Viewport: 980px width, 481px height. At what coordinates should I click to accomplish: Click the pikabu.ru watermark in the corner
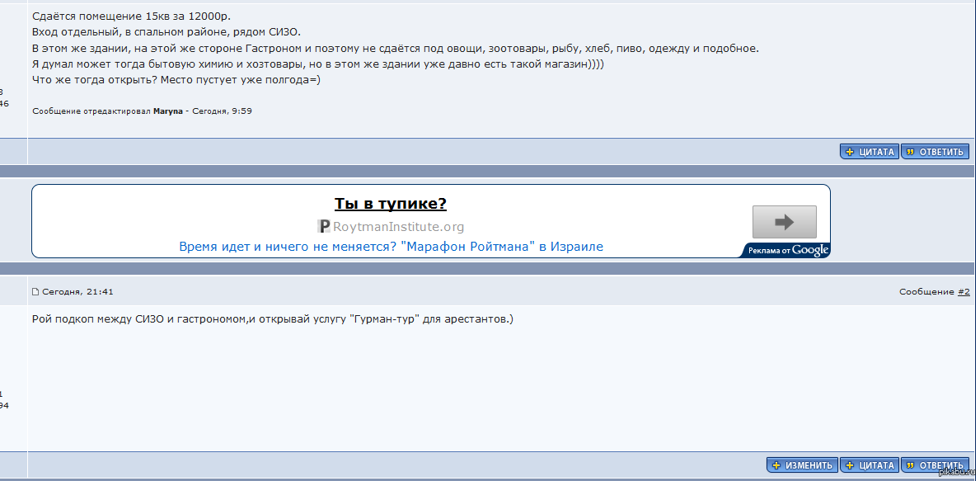click(957, 473)
